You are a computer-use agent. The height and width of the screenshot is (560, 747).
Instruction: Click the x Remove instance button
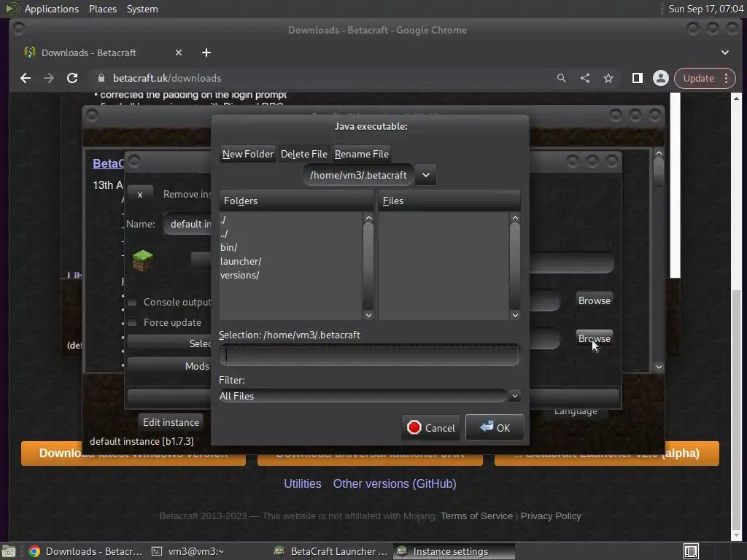click(x=140, y=194)
